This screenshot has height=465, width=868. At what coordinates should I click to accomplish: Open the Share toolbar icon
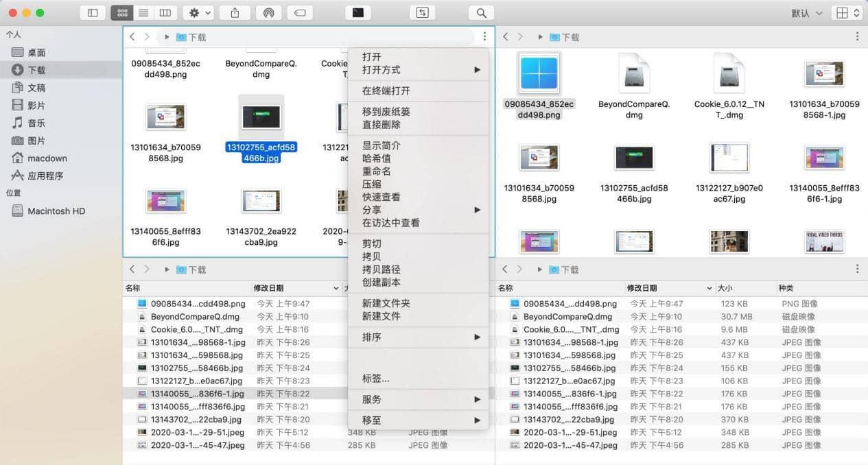pyautogui.click(x=235, y=12)
